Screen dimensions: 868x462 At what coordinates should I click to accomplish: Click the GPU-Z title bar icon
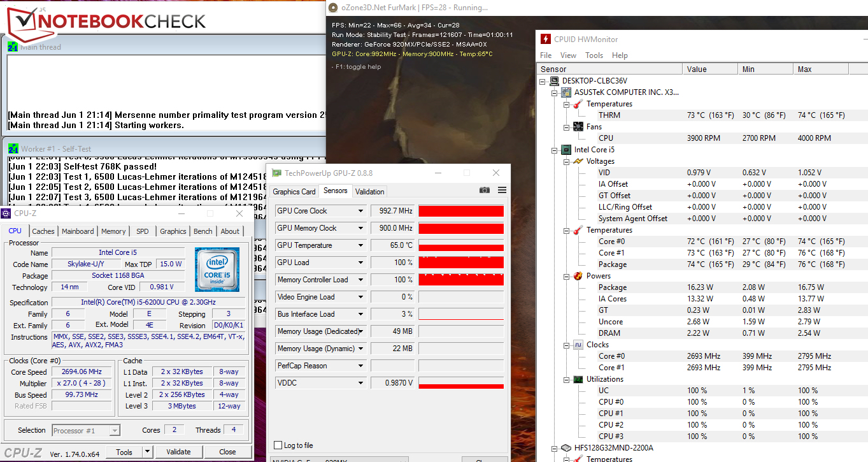(x=276, y=173)
